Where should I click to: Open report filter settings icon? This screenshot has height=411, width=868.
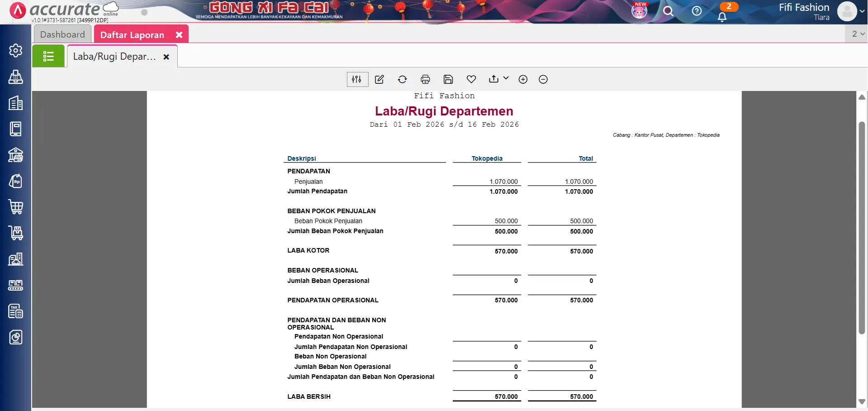[357, 80]
